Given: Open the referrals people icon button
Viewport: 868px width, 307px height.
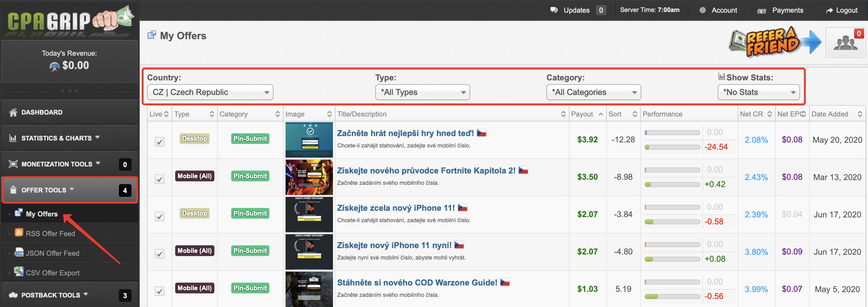Looking at the screenshot, I should click(845, 43).
